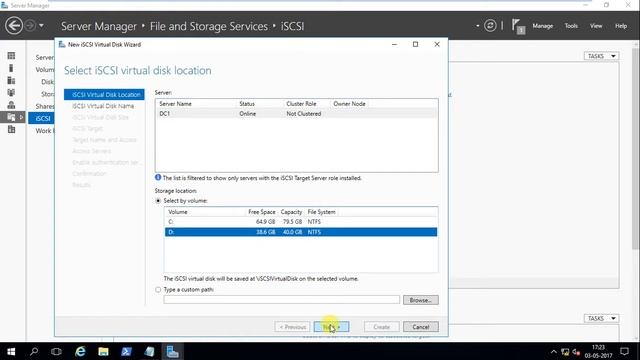Image resolution: width=640 pixels, height=360 pixels.
Task: Click the Free Space column header
Action: click(x=262, y=212)
